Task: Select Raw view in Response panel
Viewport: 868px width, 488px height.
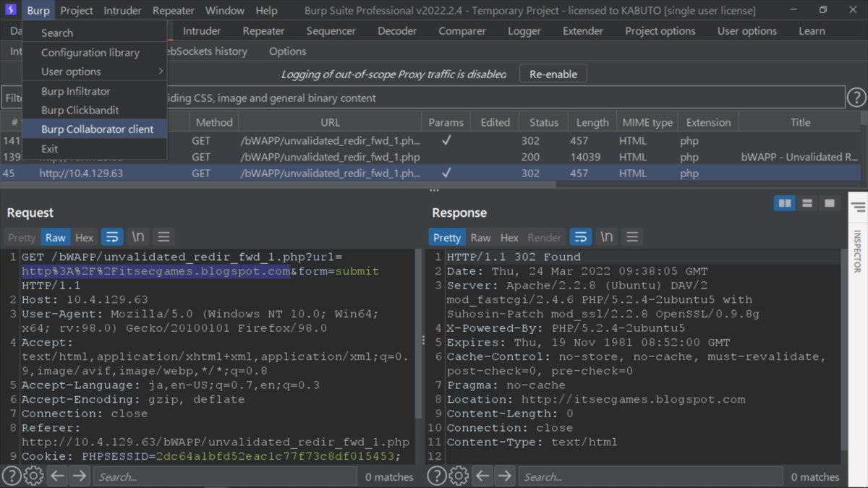Action: click(x=480, y=237)
